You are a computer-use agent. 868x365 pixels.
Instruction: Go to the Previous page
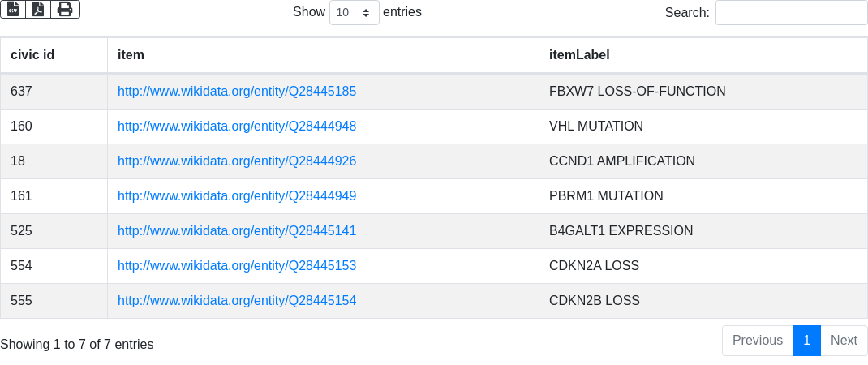point(757,341)
